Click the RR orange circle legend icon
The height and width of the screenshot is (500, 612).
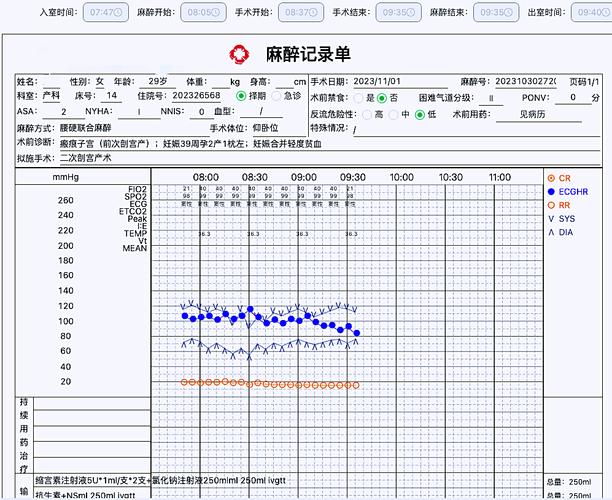551,205
